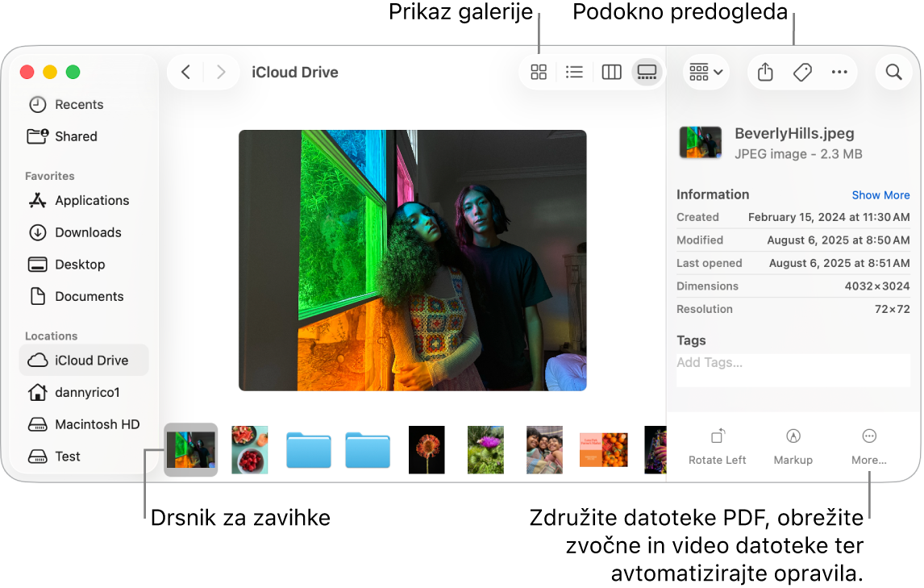
Task: Start a search with the magnifier icon
Action: [893, 72]
